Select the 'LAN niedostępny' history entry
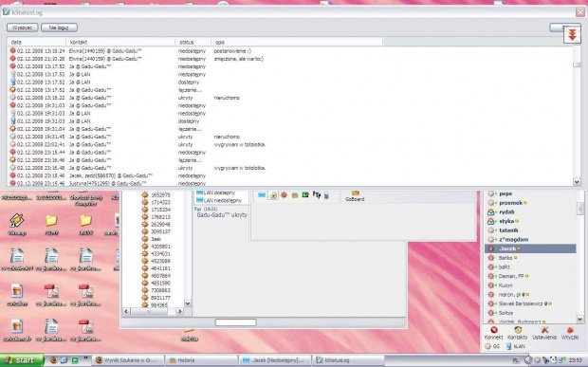The width and height of the screenshot is (588, 367). [222, 200]
